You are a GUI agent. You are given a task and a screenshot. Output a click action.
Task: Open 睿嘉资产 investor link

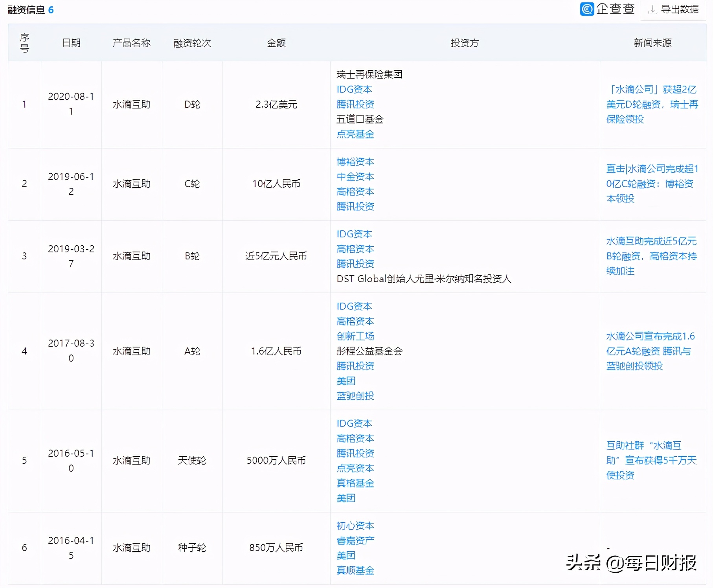(355, 540)
